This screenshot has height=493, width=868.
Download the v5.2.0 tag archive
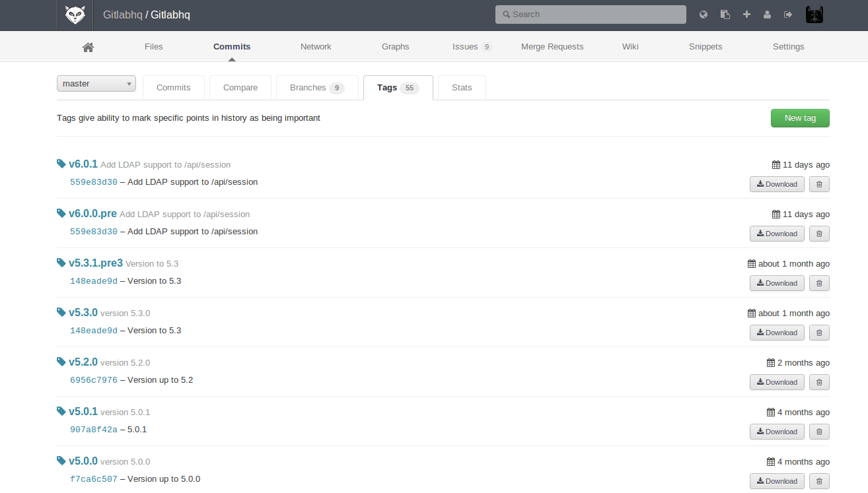(777, 381)
